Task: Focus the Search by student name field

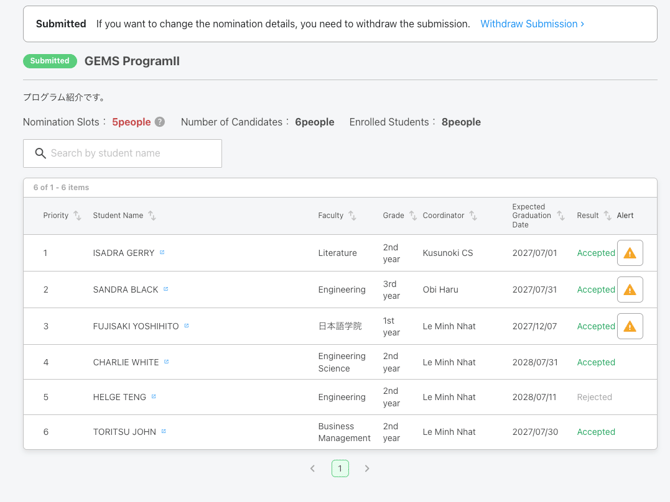Action: click(122, 153)
